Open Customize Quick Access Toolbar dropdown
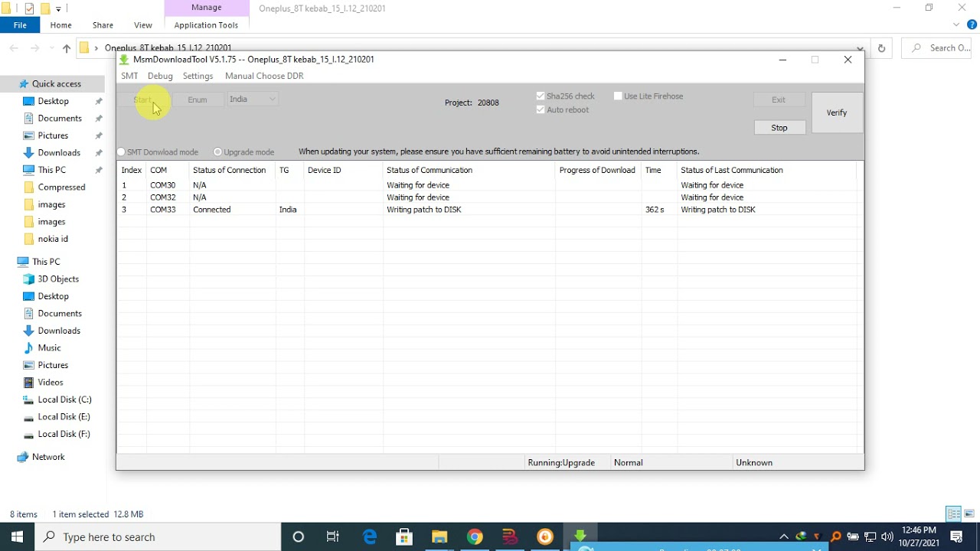The height and width of the screenshot is (551, 980). 58,9
